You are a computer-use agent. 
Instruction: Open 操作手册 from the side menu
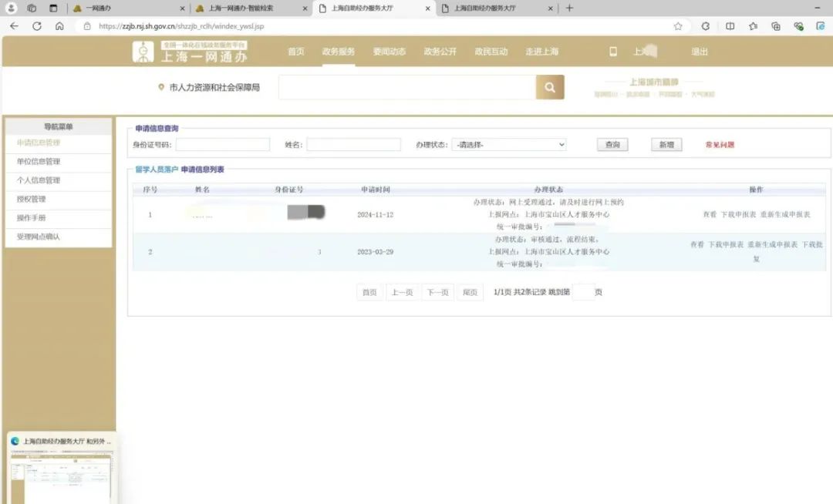tap(32, 218)
